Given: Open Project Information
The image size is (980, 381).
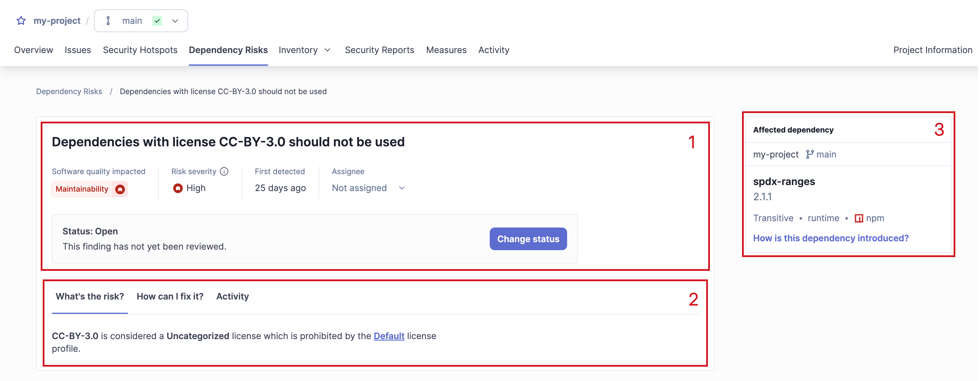Looking at the screenshot, I should [x=932, y=50].
